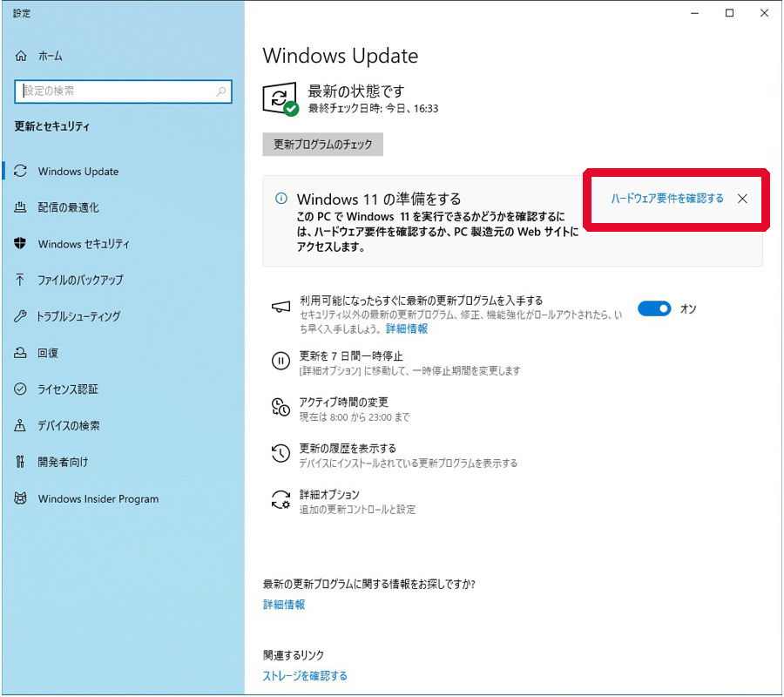Image resolution: width=784 pixels, height=697 pixels.
Task: Open Windows Update in the sidebar
Action: point(78,171)
